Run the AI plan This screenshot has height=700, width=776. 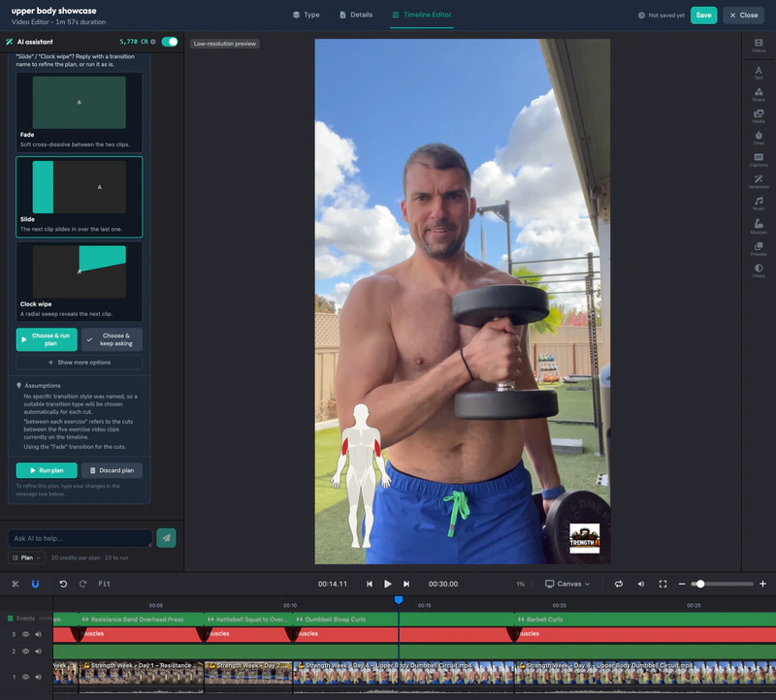[47, 470]
